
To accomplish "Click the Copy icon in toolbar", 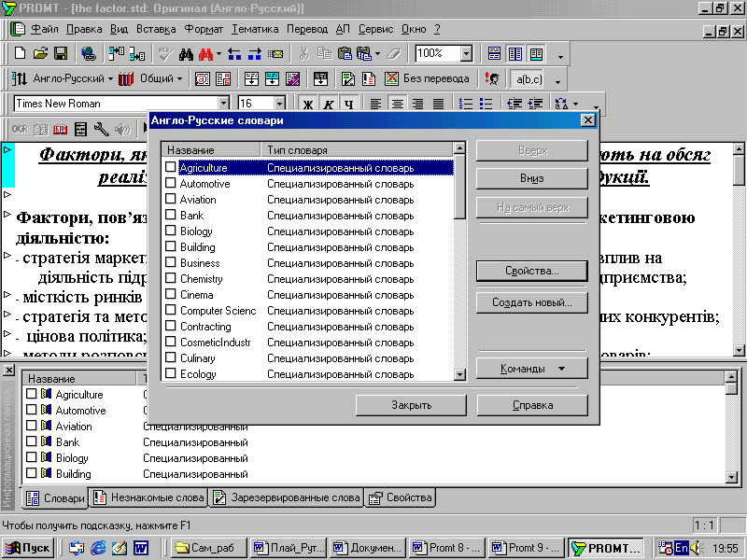I will tap(324, 54).
